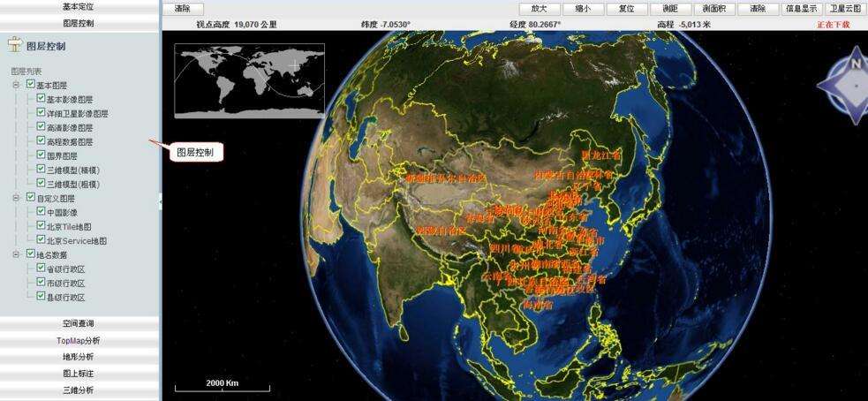Click the 图层列表 label
This screenshot has height=401, width=868.
click(x=26, y=71)
